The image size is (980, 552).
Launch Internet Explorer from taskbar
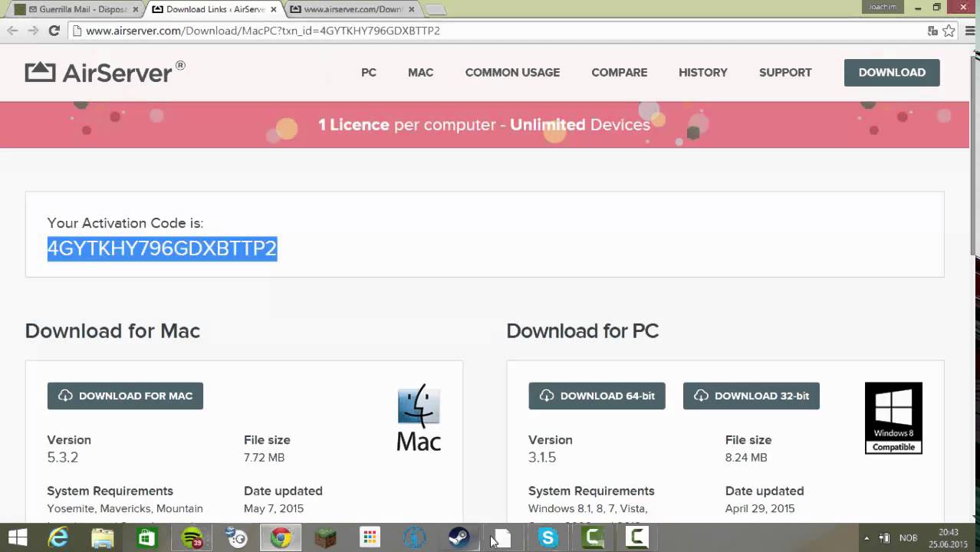58,538
